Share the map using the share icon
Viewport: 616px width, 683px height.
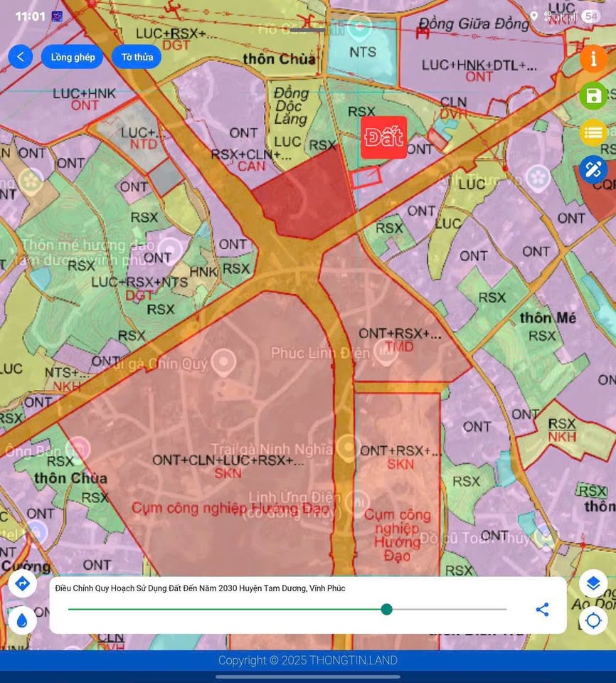tap(542, 610)
